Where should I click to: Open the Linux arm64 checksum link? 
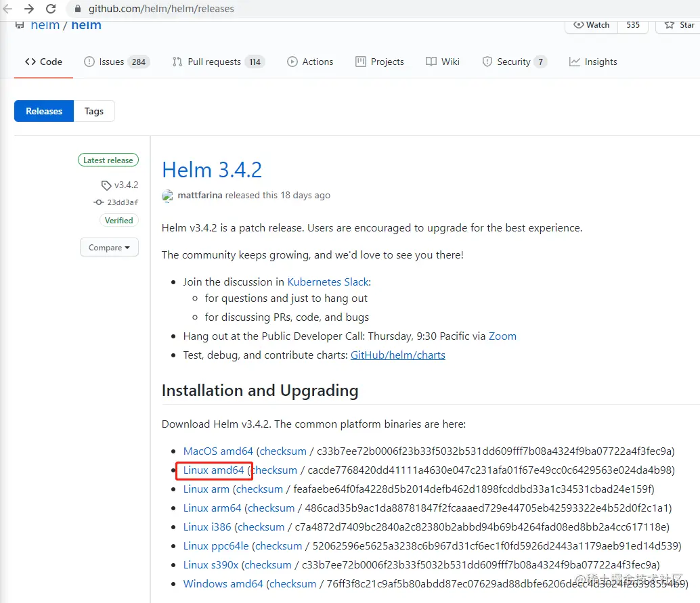[271, 508]
